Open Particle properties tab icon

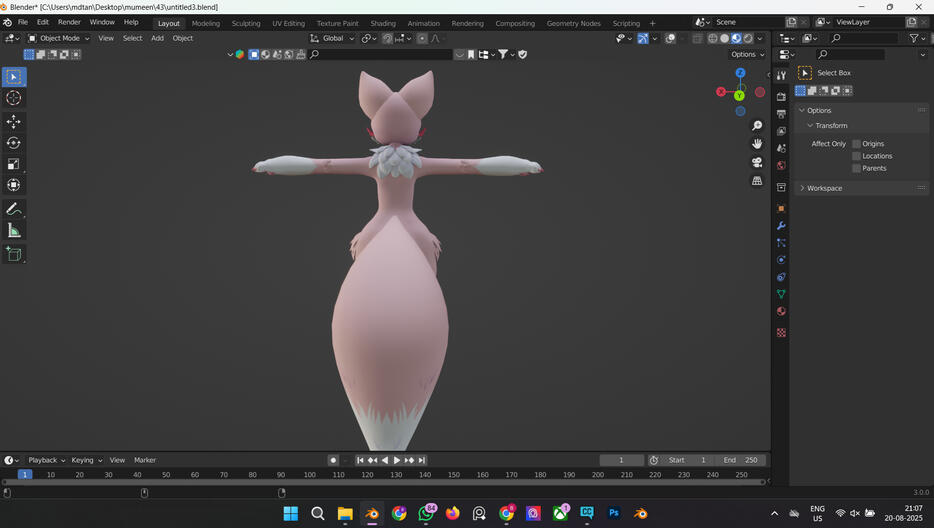click(x=782, y=243)
